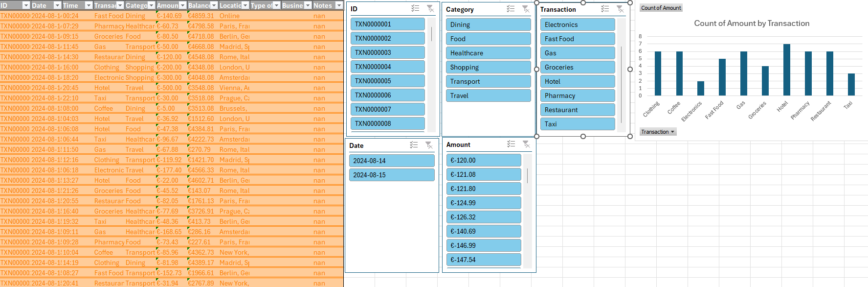Select the Count of Amount chart field button
The width and height of the screenshot is (868, 287).
pyautogui.click(x=661, y=8)
